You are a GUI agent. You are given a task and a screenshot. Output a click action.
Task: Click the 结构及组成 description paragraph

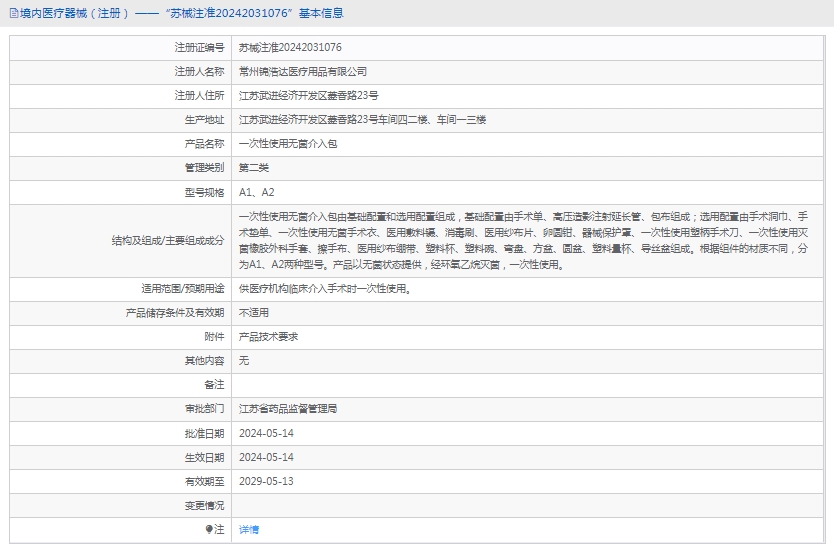[530, 240]
